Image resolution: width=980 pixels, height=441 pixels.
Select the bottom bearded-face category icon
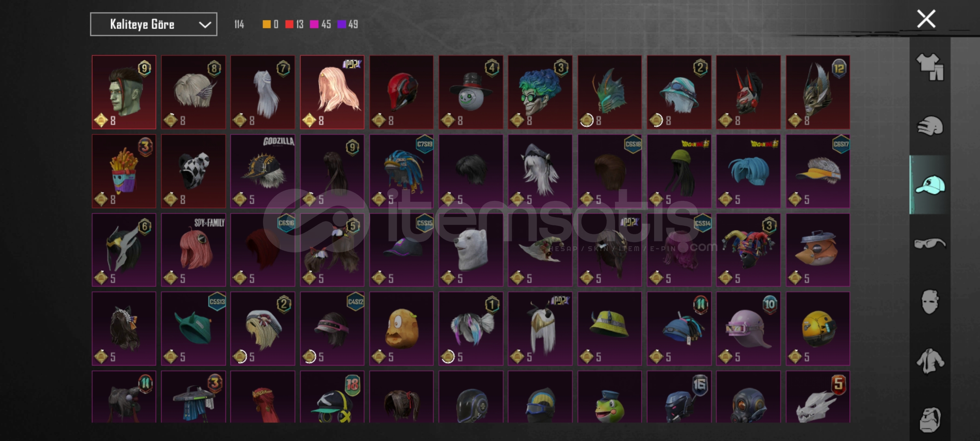pyautogui.click(x=930, y=419)
